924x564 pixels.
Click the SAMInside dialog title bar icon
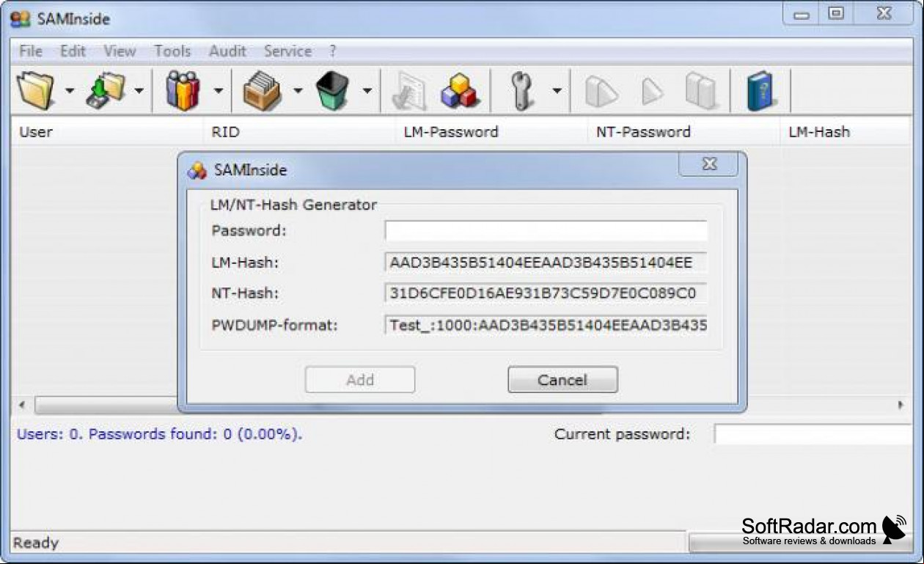[197, 171]
